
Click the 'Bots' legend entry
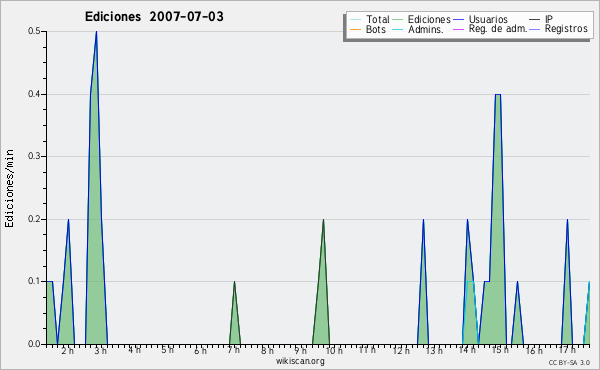[376, 29]
